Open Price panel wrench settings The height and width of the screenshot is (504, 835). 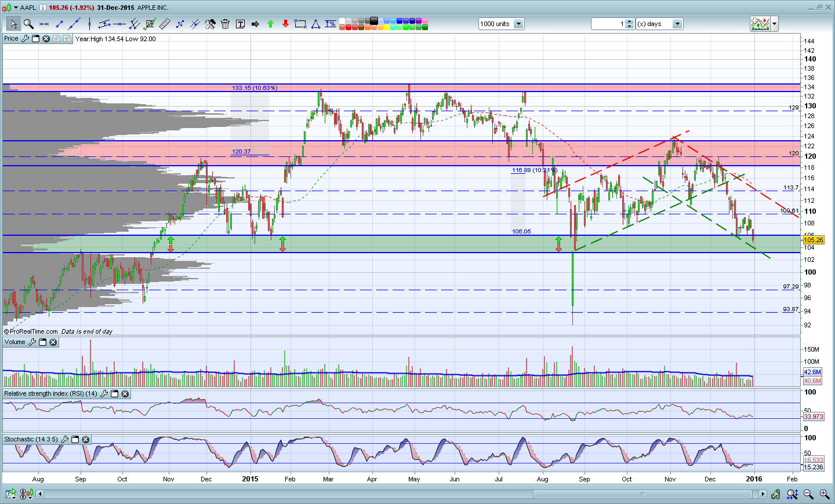click(25, 39)
